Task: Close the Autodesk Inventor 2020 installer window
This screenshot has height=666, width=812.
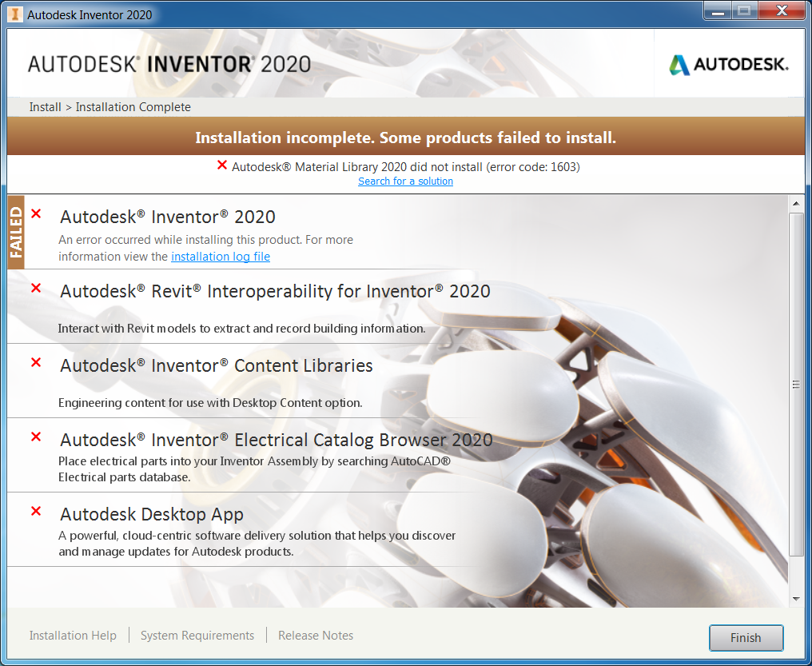Action: pyautogui.click(x=782, y=10)
